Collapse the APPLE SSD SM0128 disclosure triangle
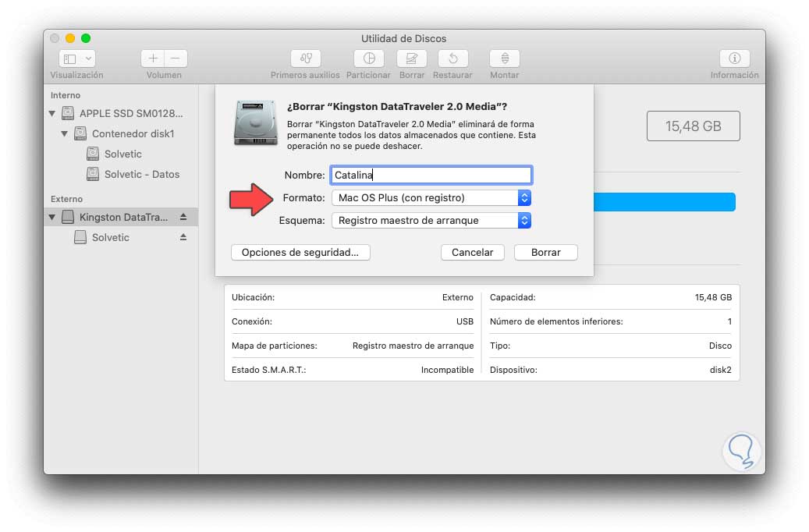The image size is (809, 532). [52, 114]
